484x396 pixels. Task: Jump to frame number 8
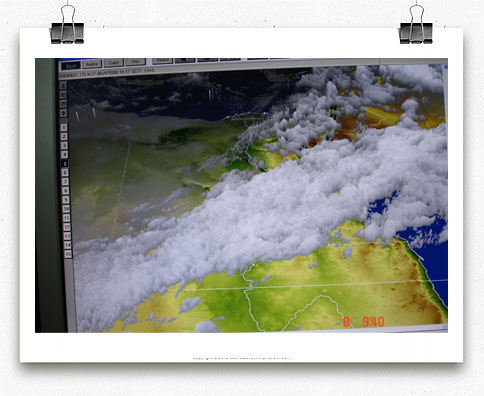[x=66, y=190]
